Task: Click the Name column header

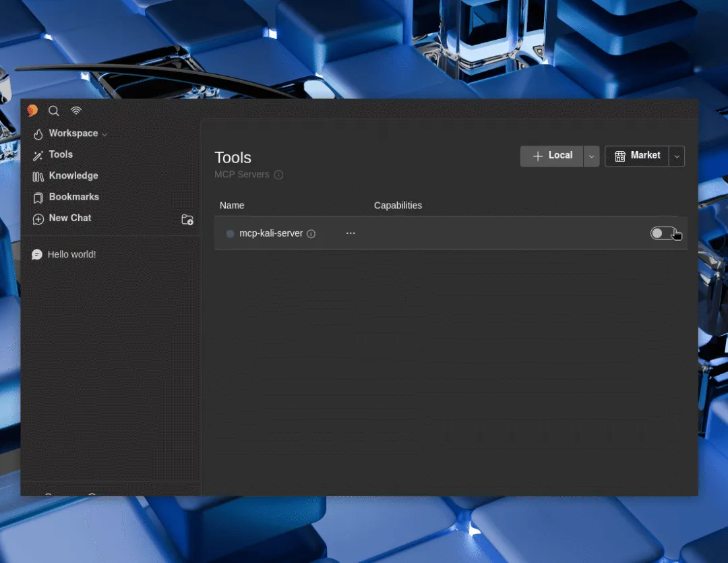Action: [x=232, y=206]
